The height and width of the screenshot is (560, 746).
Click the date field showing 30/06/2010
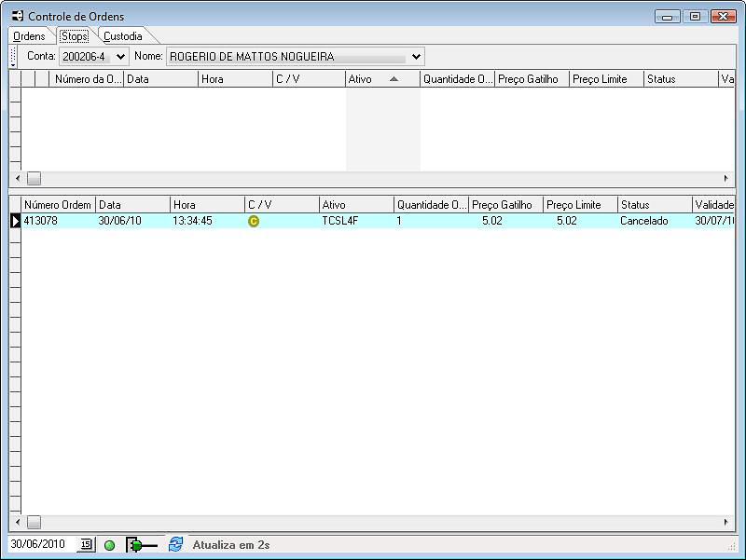(41, 544)
